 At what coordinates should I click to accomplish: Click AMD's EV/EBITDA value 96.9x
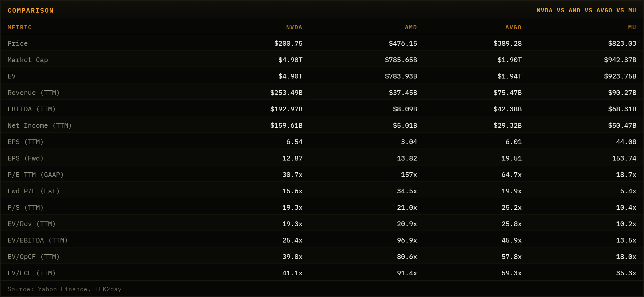(407, 240)
